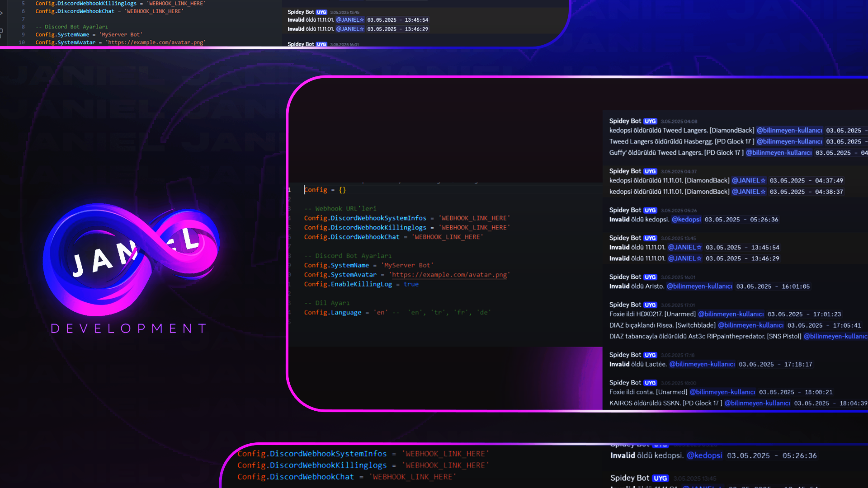Open @JANIEL mention in the 04:38:37 log row
Image resolution: width=868 pixels, height=488 pixels.
(749, 192)
